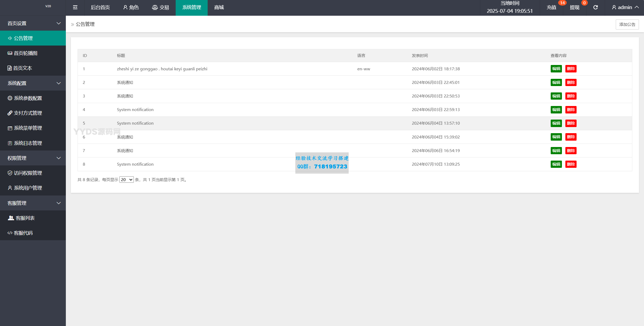Click the refresh icon in top bar
This screenshot has height=326, width=644.
(595, 7)
